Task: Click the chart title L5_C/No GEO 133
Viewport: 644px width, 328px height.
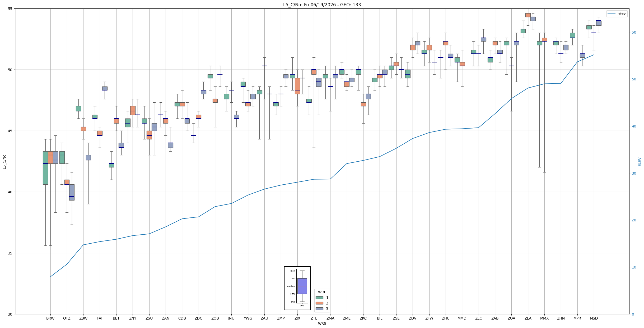Action: 322,5
